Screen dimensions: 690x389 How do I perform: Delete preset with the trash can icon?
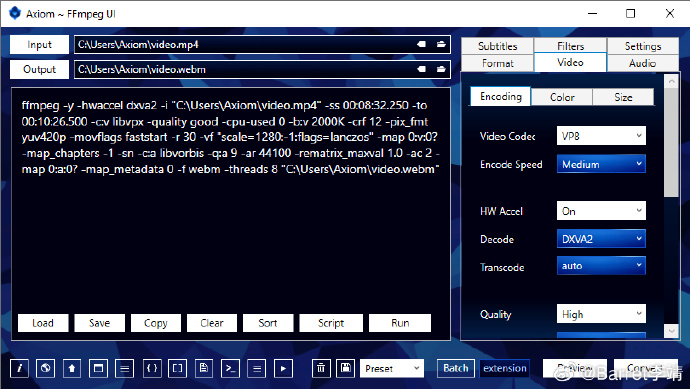click(x=321, y=368)
